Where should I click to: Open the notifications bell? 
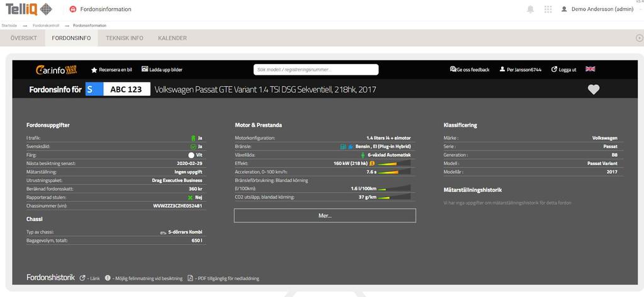pos(530,9)
